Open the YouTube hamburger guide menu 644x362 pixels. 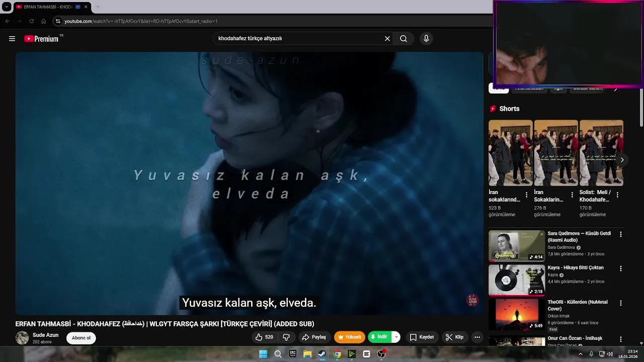pos(12,39)
